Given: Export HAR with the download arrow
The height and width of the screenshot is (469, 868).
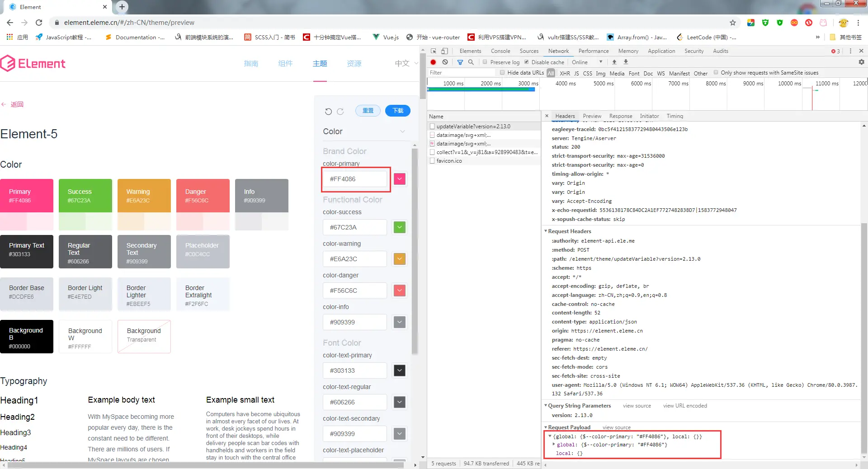Looking at the screenshot, I should tap(626, 62).
